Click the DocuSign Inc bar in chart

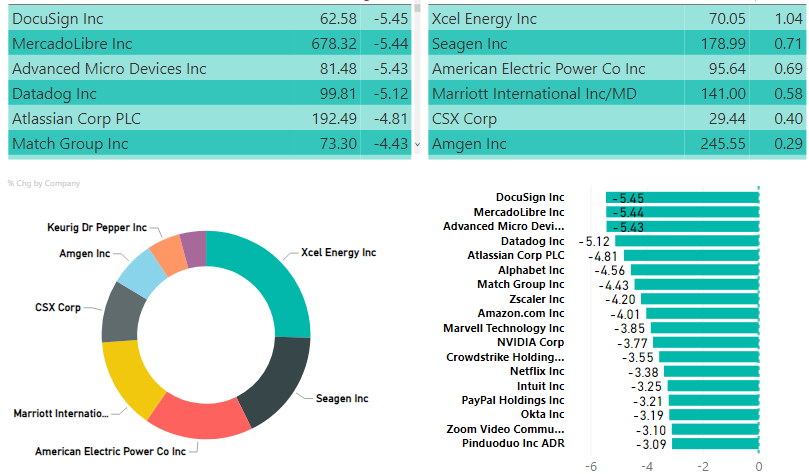[682, 198]
